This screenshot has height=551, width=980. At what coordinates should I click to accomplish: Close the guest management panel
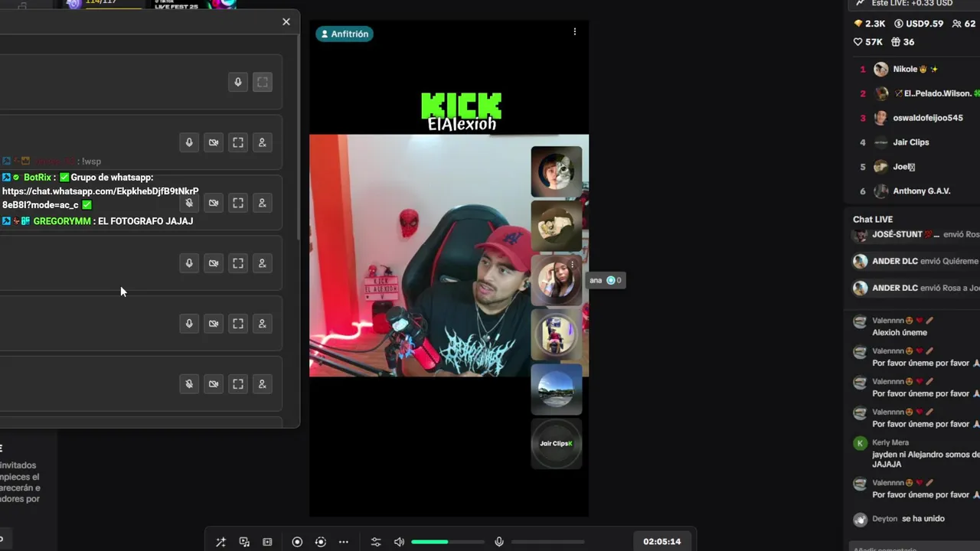point(286,21)
